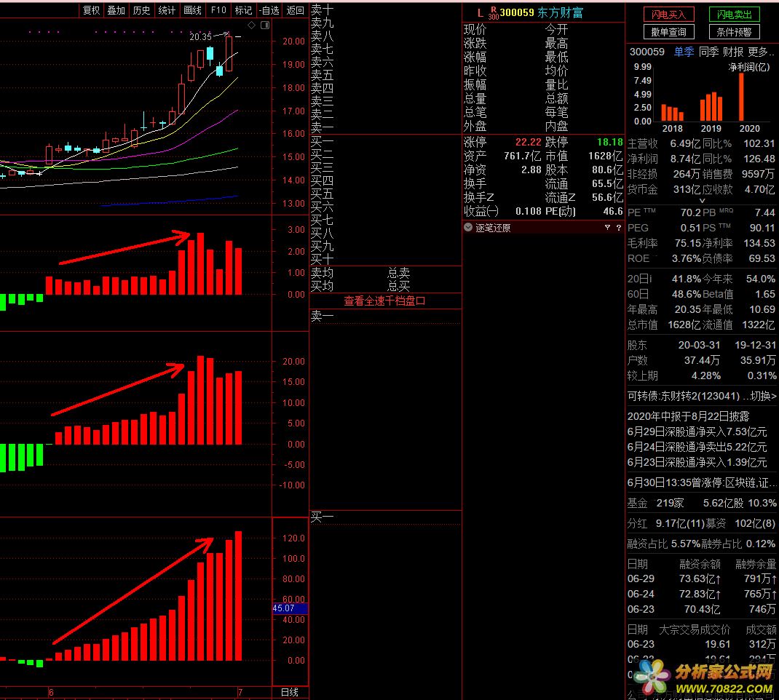
Task: Switch convertible bond with 切换> link
Action: pyautogui.click(x=764, y=396)
